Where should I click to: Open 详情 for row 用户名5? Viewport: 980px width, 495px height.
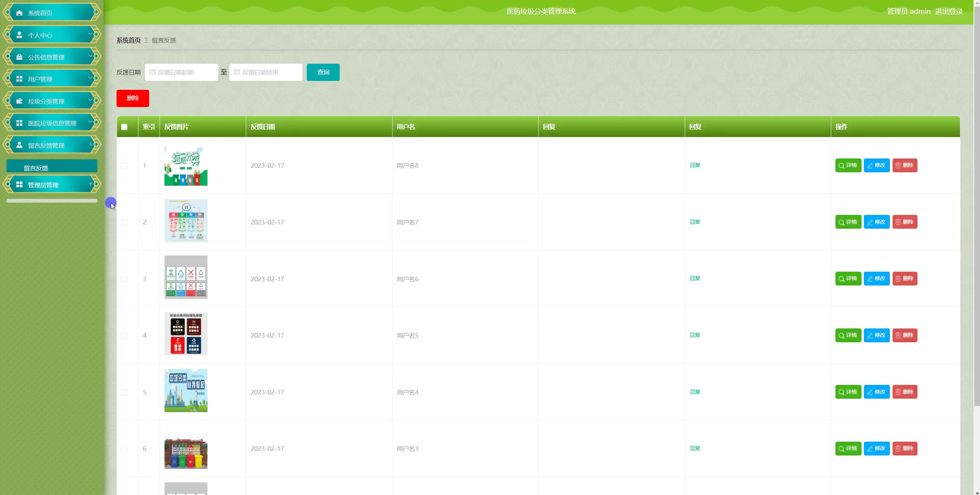coord(848,335)
